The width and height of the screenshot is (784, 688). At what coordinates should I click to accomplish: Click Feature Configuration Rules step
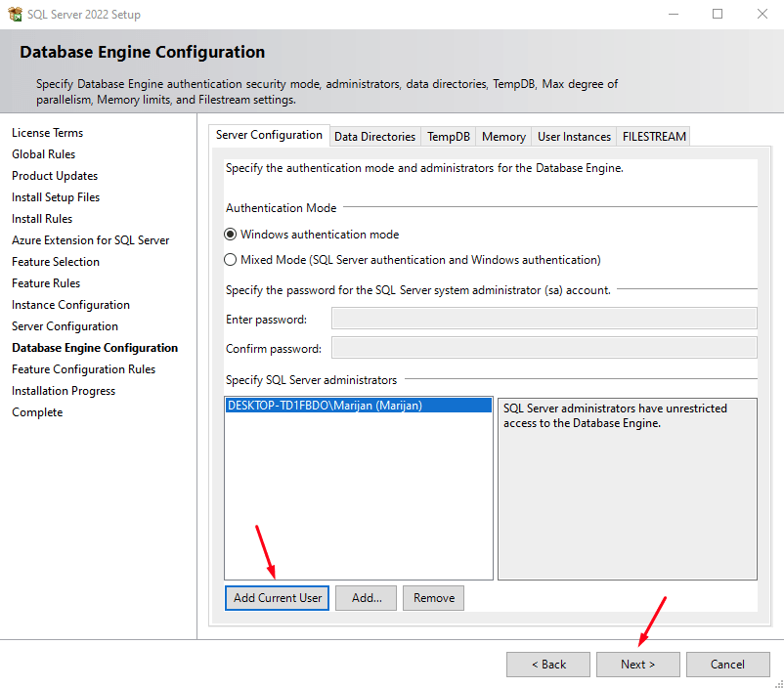tap(83, 369)
